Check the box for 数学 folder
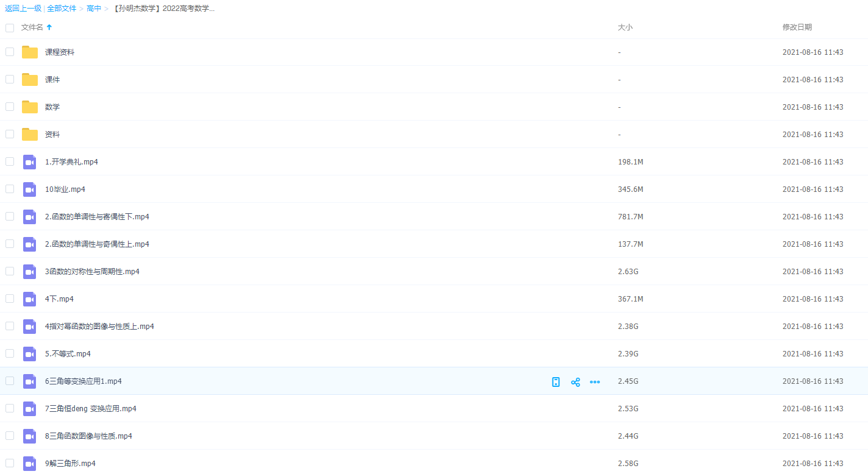Screen dimensions: 868x474 coord(10,107)
